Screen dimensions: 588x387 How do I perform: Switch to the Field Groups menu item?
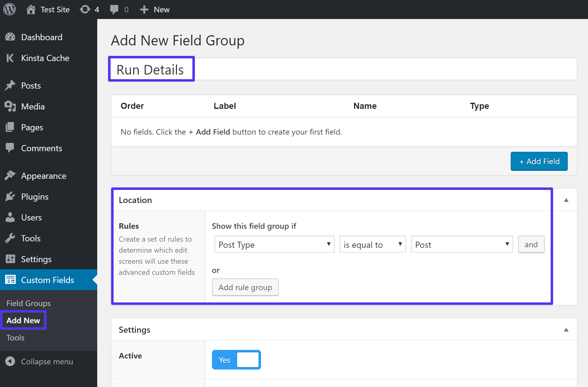pyautogui.click(x=28, y=303)
